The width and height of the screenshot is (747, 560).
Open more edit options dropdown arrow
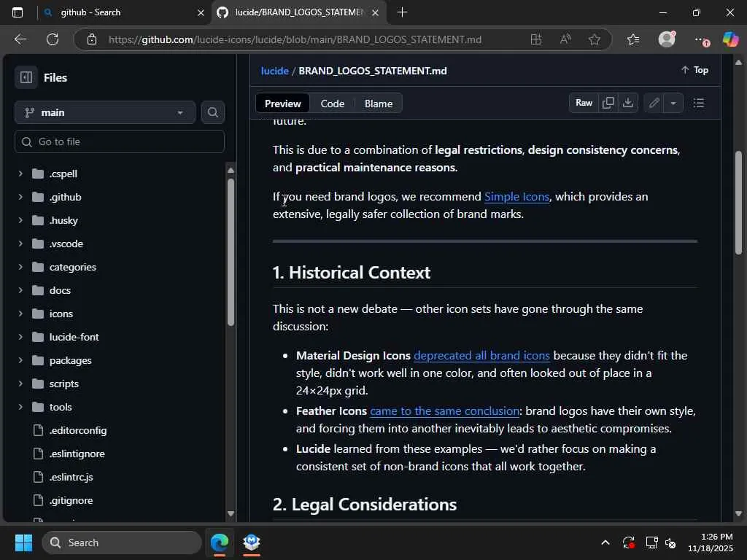[673, 103]
